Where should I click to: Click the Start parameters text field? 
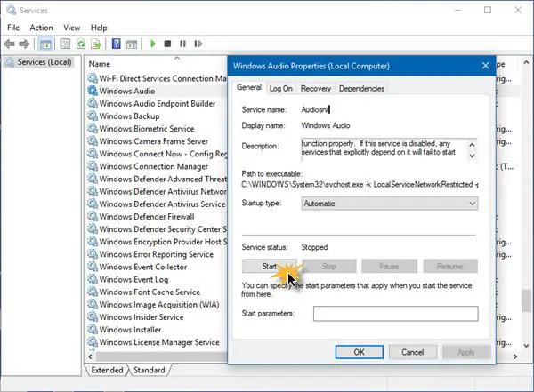coord(395,313)
